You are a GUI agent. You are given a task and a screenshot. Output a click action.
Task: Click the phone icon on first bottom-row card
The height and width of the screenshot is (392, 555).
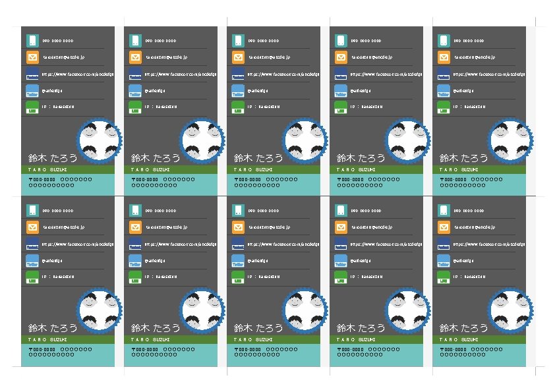coord(32,211)
